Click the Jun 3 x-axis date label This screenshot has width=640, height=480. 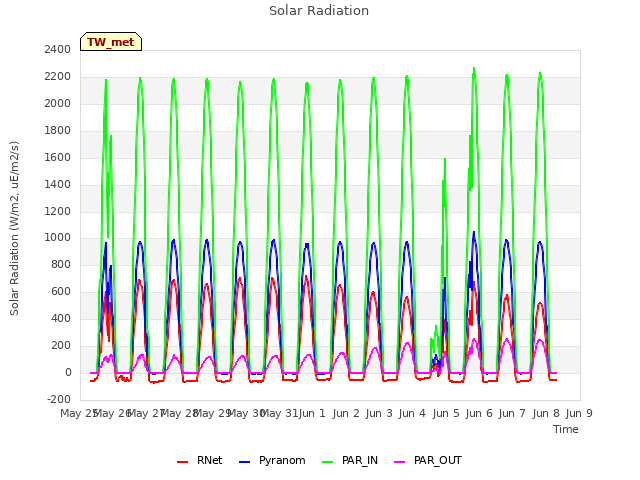point(379,413)
